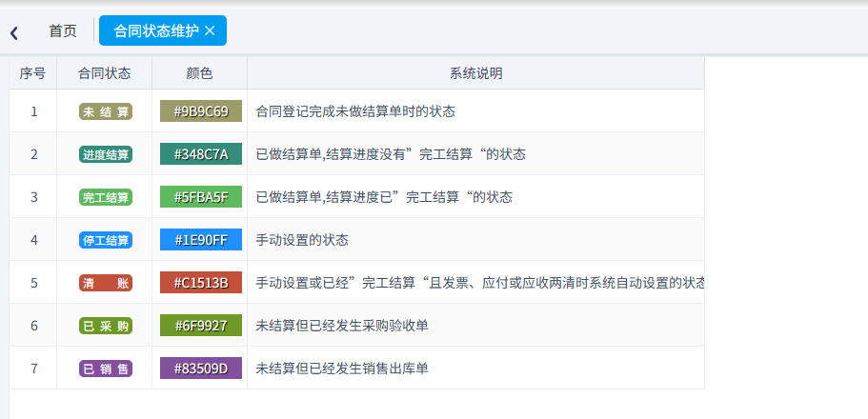Image resolution: width=868 pixels, height=419 pixels.
Task: Click the back chevron arrow in tab bar
Action: pos(14,33)
